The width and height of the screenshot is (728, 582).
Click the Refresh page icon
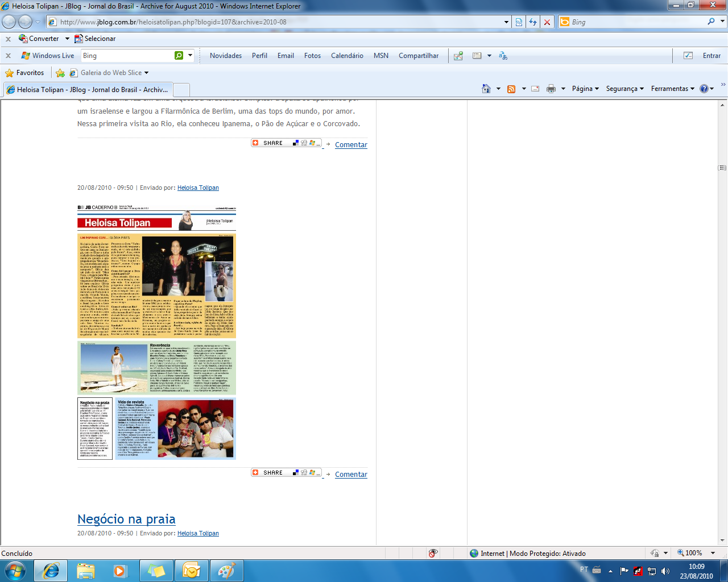coord(533,22)
